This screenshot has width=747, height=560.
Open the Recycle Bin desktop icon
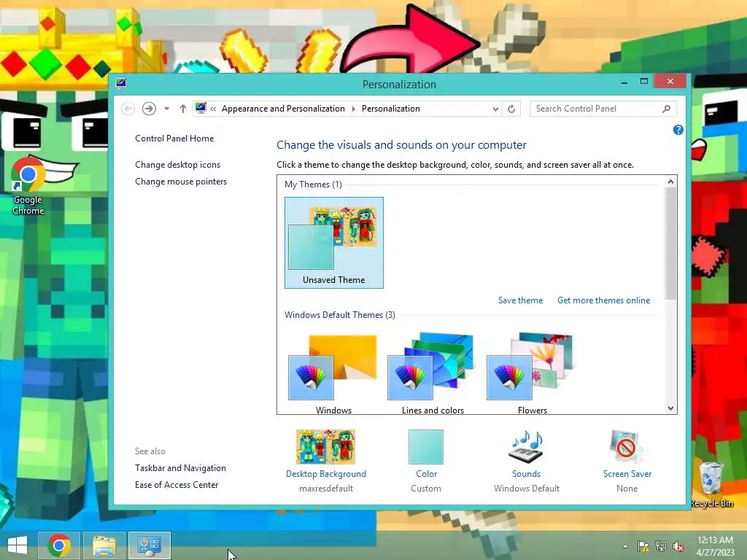pyautogui.click(x=711, y=483)
